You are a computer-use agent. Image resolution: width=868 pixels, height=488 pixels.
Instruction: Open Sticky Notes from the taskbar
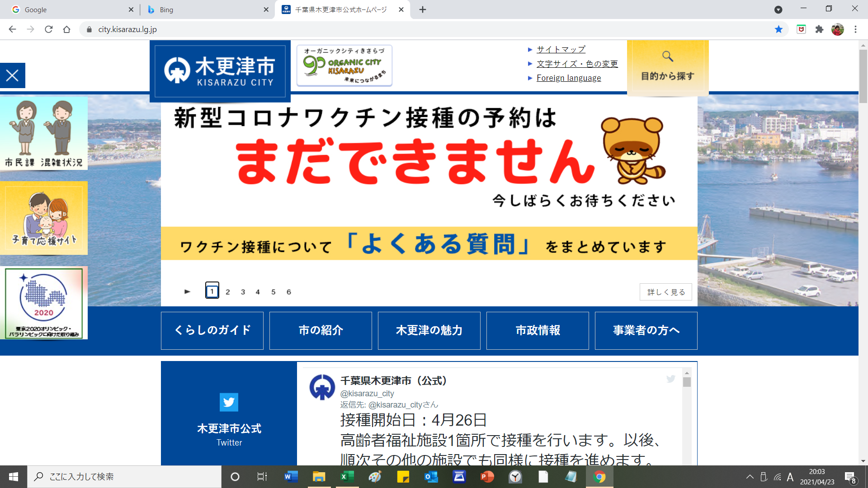[403, 477]
